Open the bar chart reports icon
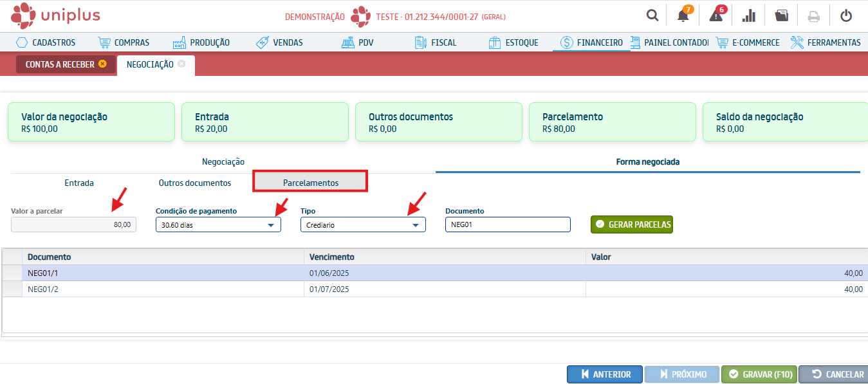 tap(749, 15)
